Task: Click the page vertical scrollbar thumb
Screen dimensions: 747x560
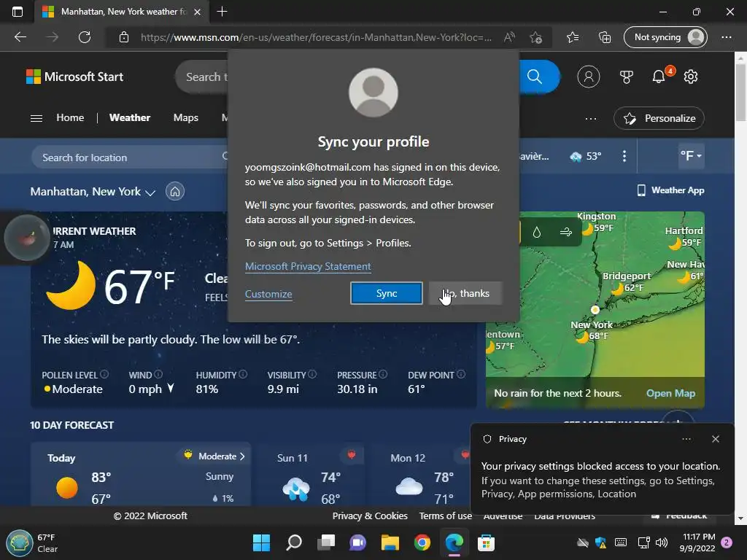Action: [x=740, y=93]
